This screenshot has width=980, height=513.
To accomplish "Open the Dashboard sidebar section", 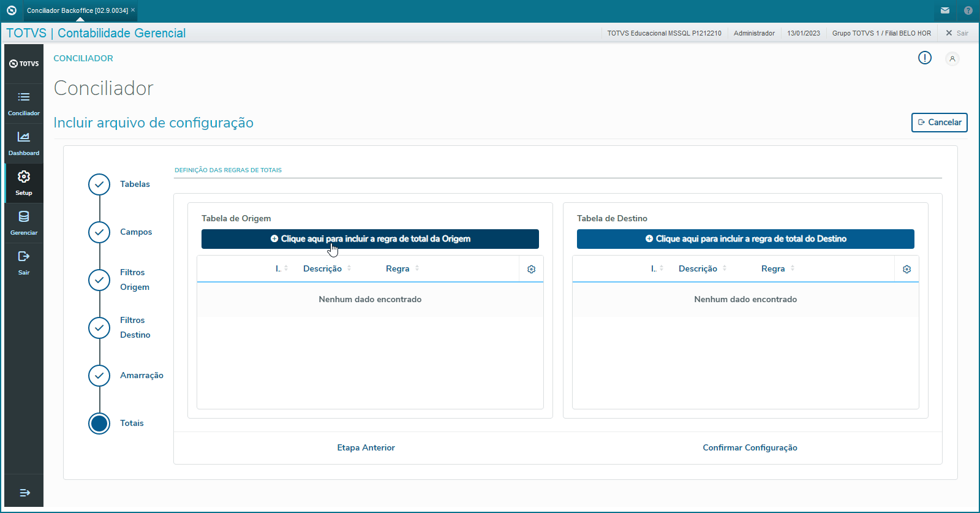I will pyautogui.click(x=24, y=143).
